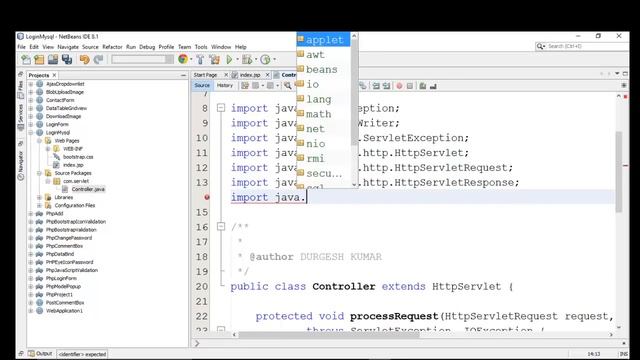Click the Save All toolbar icon
The width and height of the screenshot is (640, 360).
pyautogui.click(x=67, y=60)
